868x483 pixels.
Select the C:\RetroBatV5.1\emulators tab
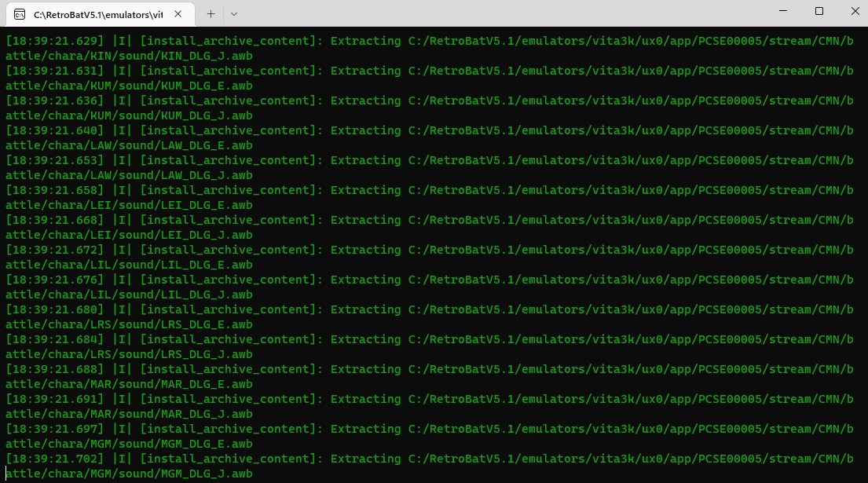(101, 14)
